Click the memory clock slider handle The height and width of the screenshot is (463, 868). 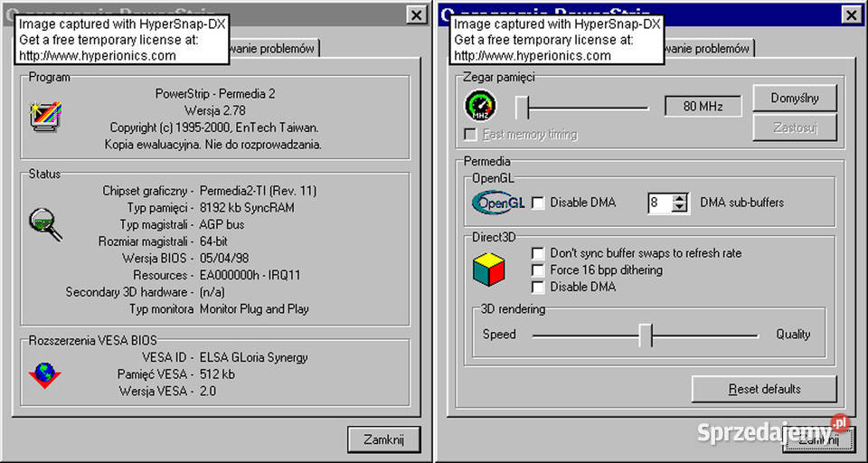(x=522, y=107)
